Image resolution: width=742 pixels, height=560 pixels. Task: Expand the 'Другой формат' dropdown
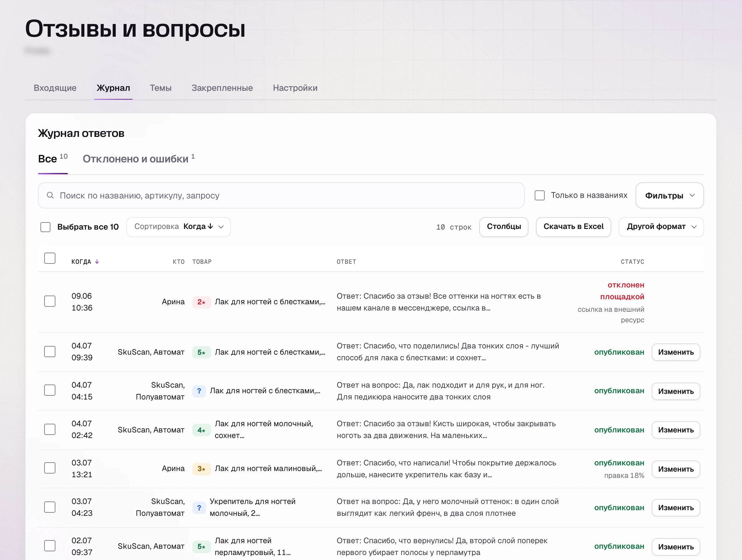pos(661,227)
